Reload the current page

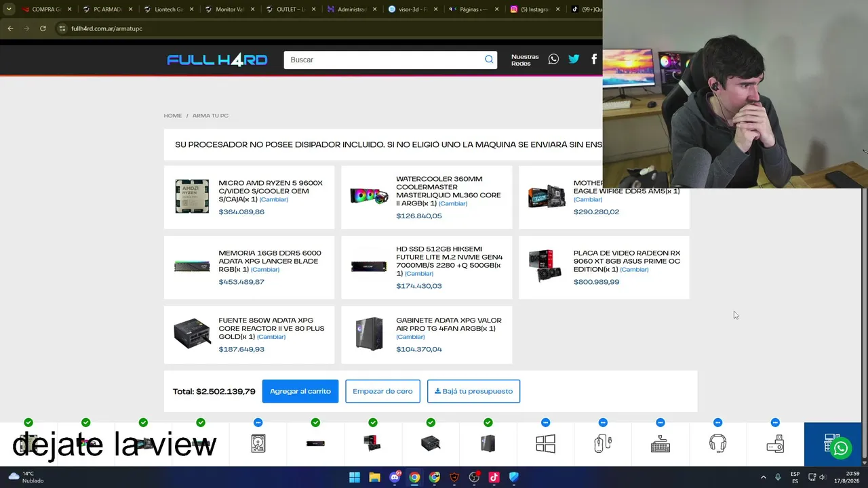tap(43, 28)
